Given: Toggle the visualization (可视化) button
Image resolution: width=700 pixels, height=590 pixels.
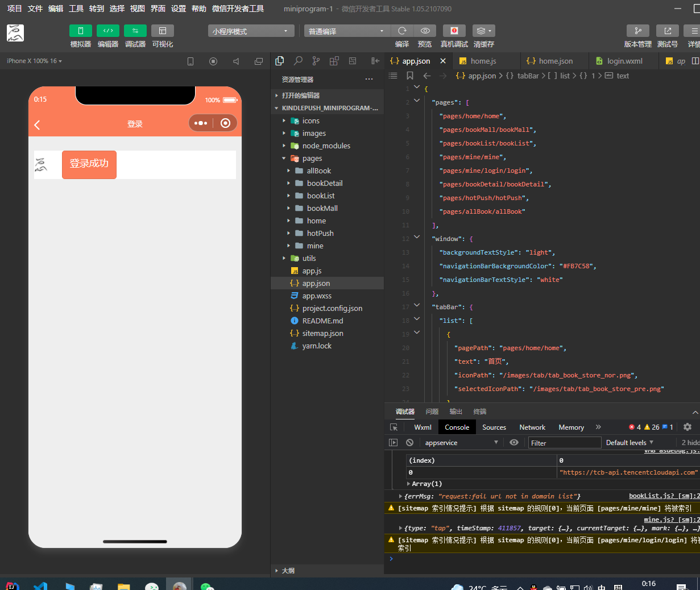Looking at the screenshot, I should [162, 31].
